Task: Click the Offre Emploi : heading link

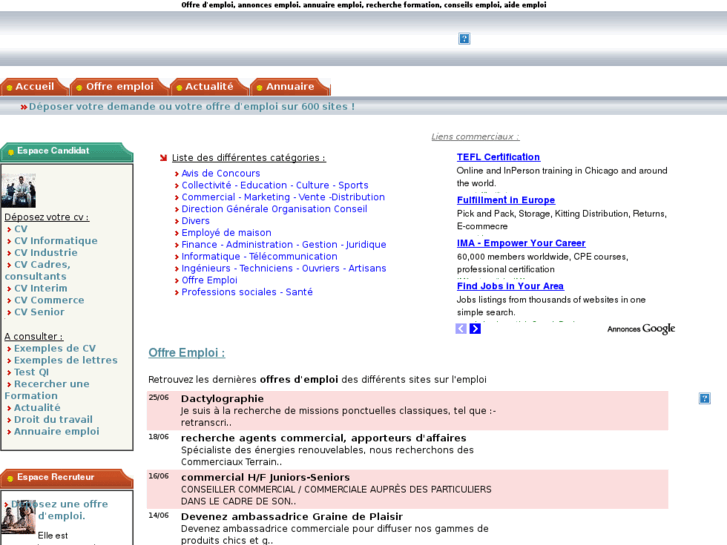Action: point(187,353)
